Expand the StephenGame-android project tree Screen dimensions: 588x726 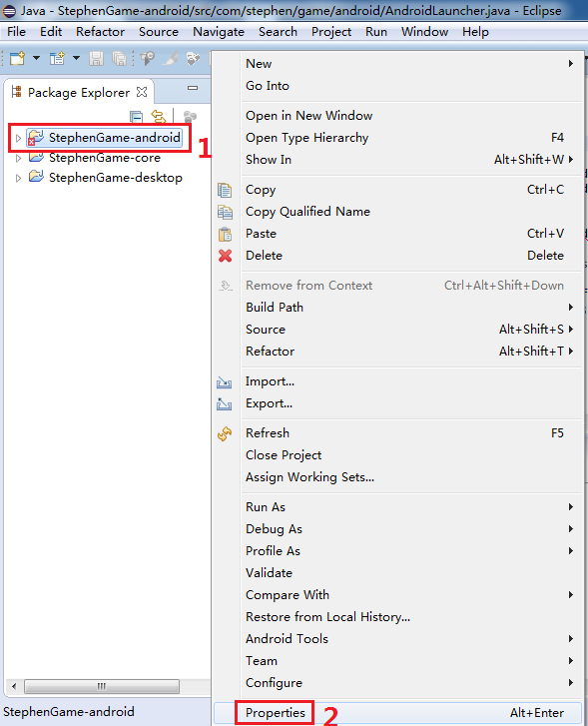pos(18,138)
